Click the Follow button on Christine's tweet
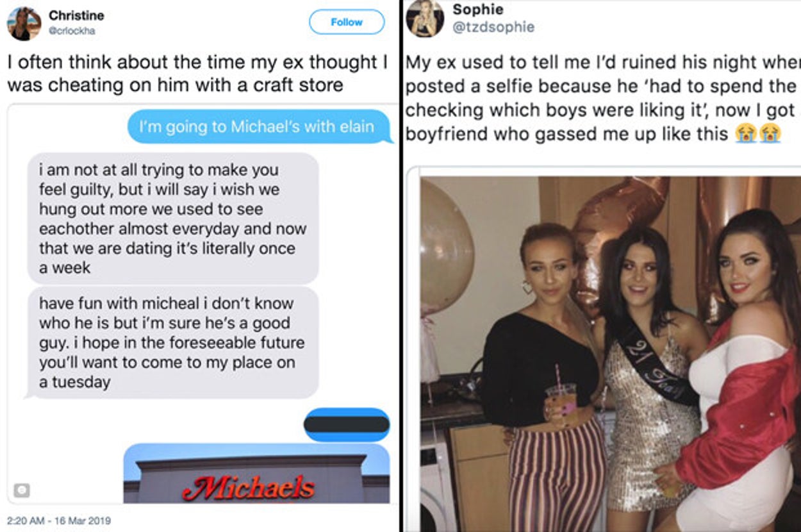Viewport: 801px width, 532px height. pyautogui.click(x=347, y=22)
